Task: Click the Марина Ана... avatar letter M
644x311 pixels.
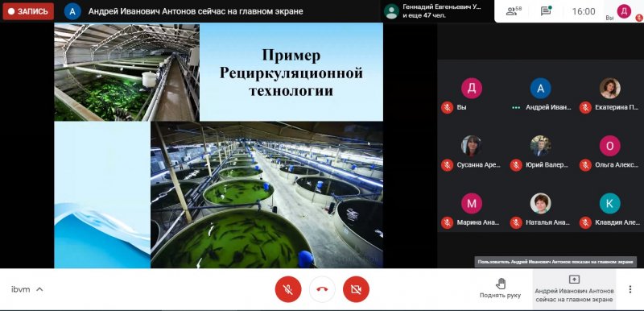Action: (472, 203)
